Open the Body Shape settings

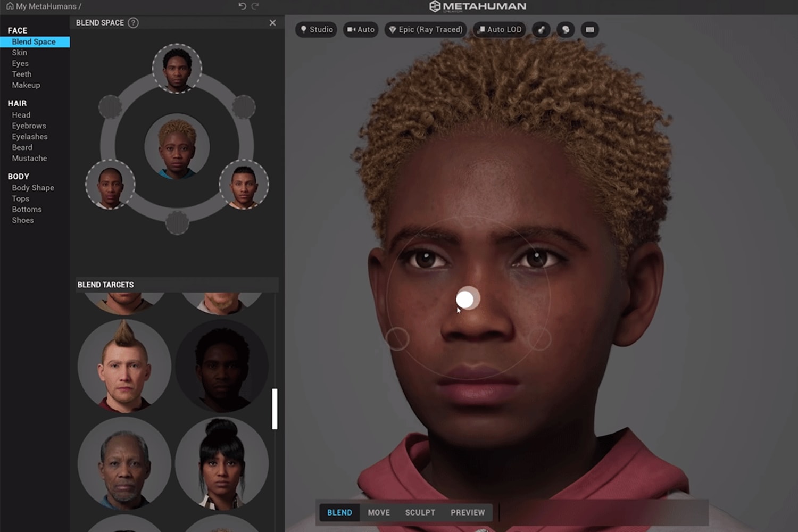33,188
